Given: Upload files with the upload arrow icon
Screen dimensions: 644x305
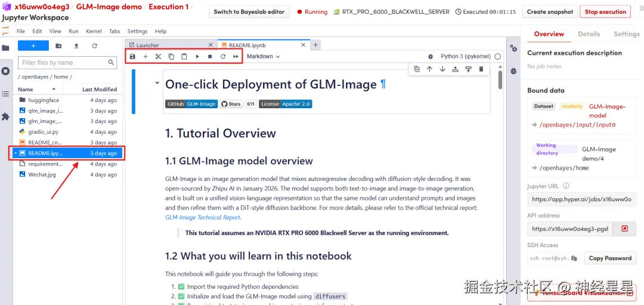Looking at the screenshot, I should coord(76,45).
